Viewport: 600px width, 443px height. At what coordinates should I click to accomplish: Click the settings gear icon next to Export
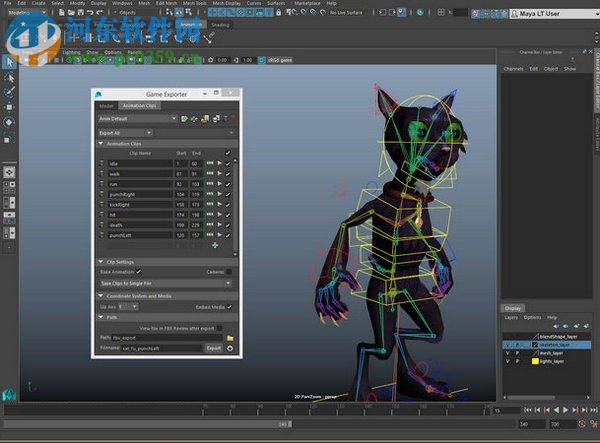pyautogui.click(x=230, y=348)
